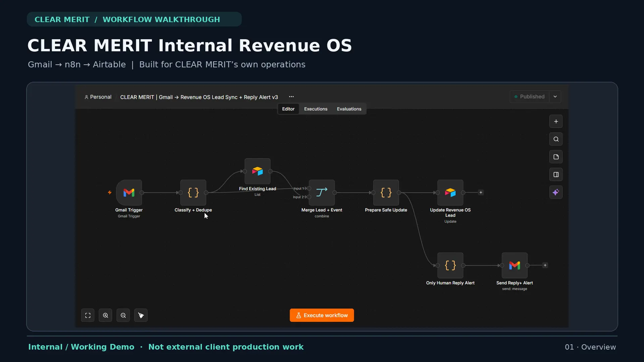Click the 'WORKFLOW WALKTHROUGH' header badge
This screenshot has width=644, height=362.
pos(161,19)
